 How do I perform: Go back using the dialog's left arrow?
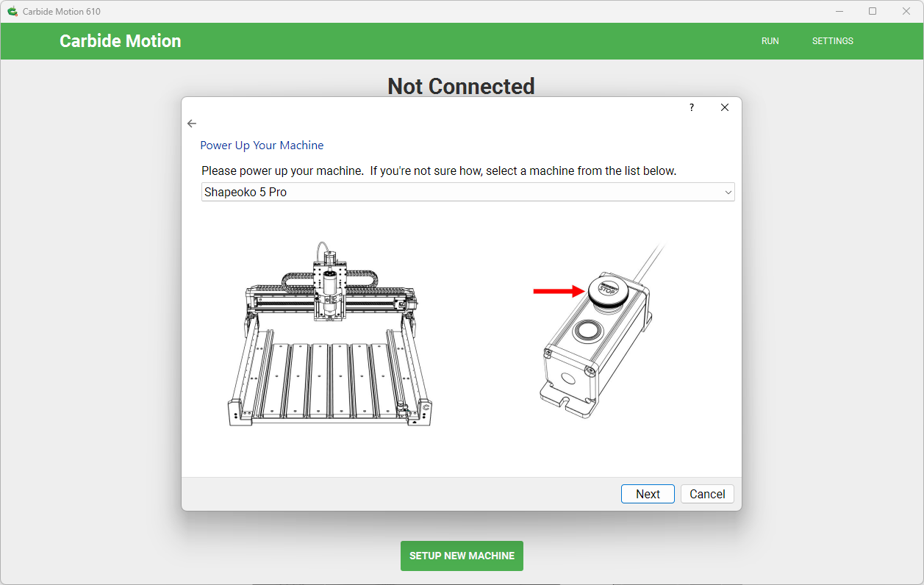pyautogui.click(x=192, y=123)
